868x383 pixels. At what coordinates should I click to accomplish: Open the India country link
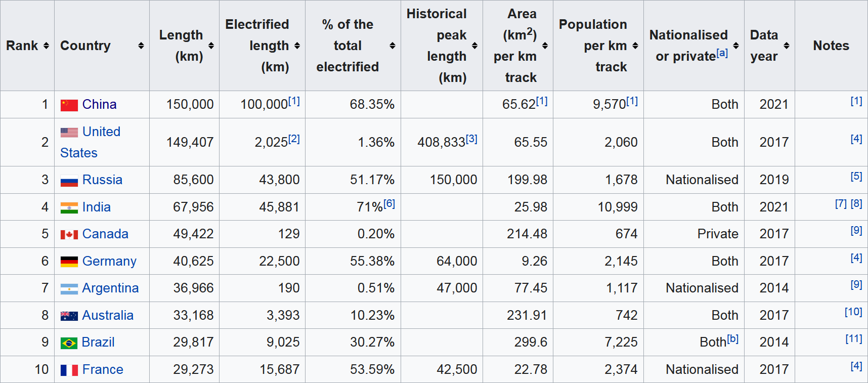click(x=97, y=207)
